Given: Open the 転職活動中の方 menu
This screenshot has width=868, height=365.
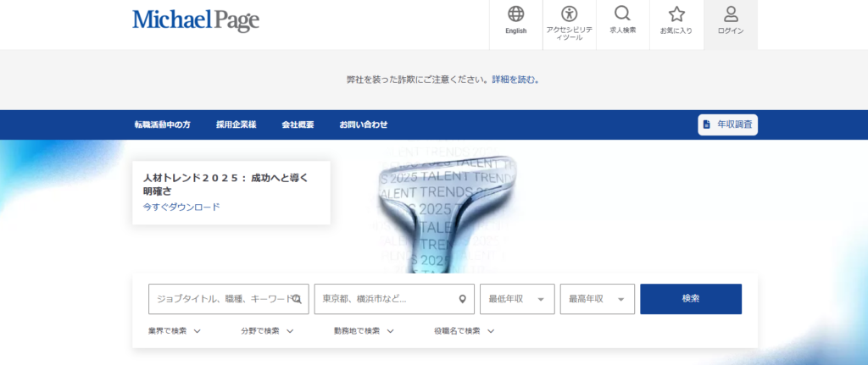Looking at the screenshot, I should point(162,124).
